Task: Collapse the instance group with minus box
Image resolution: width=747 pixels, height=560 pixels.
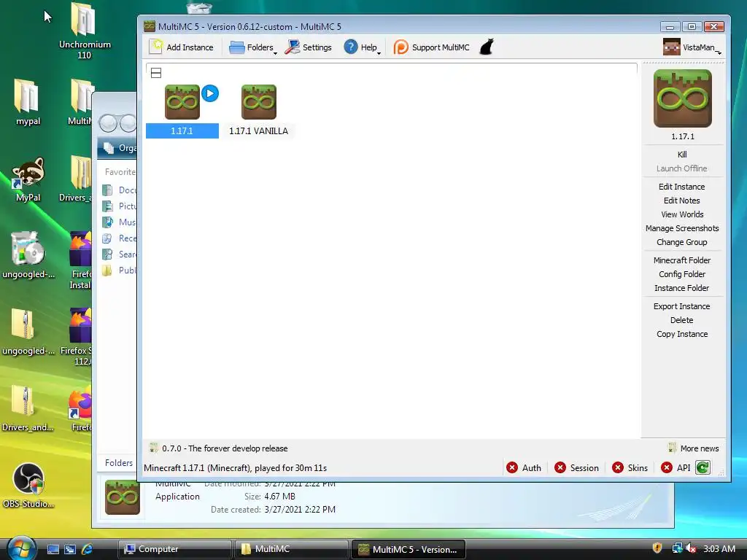Action: 156,73
